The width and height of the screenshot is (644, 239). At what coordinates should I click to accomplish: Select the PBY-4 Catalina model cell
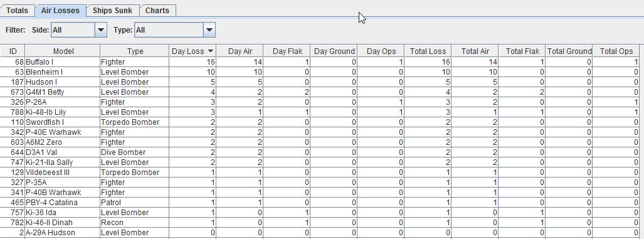tap(63, 203)
